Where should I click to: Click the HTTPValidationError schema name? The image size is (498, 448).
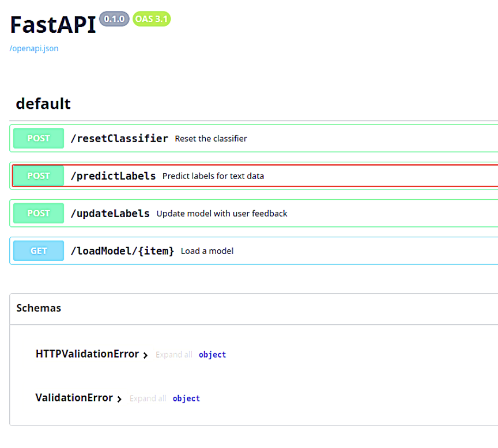click(x=88, y=354)
